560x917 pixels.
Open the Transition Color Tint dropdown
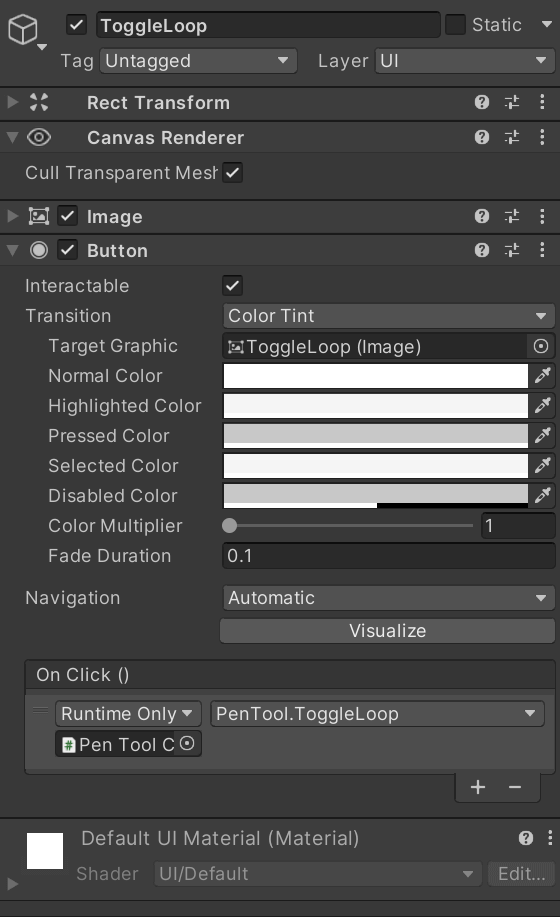pyautogui.click(x=389, y=316)
